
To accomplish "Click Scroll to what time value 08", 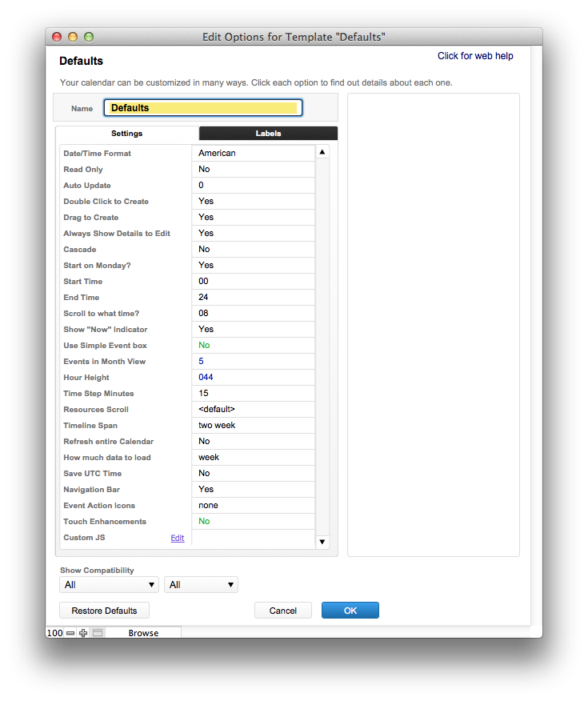I will 254,314.
